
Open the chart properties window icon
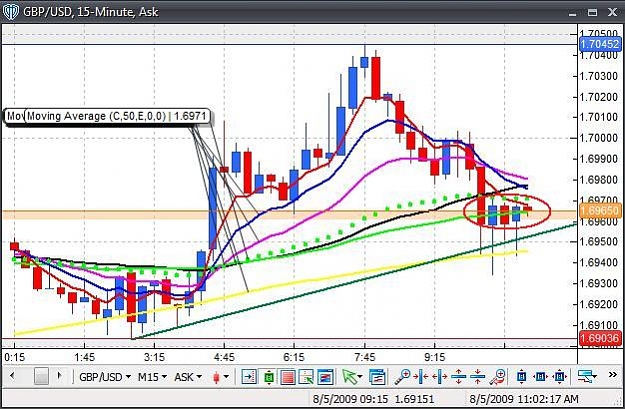point(377,377)
